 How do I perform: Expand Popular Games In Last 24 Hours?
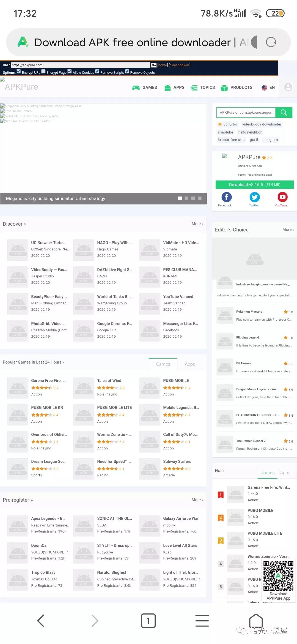click(x=34, y=362)
